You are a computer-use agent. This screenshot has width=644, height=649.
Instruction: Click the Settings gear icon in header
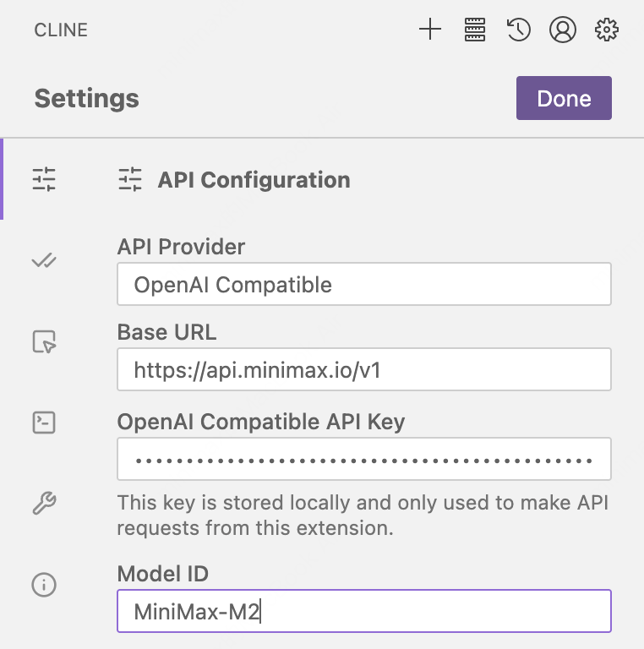pos(606,30)
